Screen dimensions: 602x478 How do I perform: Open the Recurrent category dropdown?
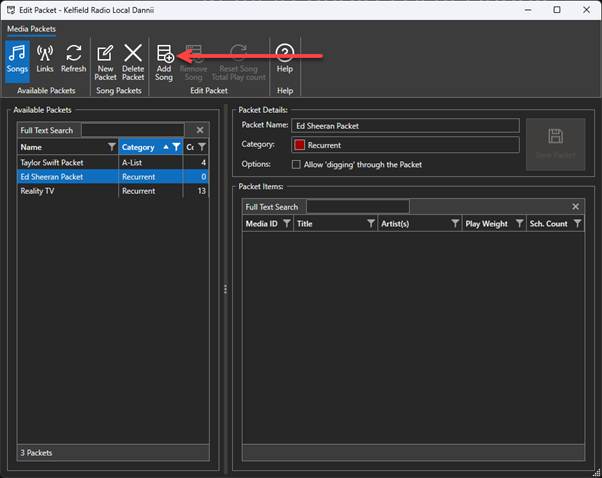point(405,145)
